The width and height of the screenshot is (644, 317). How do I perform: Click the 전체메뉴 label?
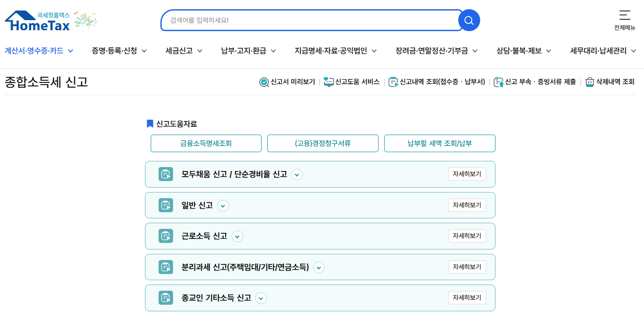[x=625, y=28]
